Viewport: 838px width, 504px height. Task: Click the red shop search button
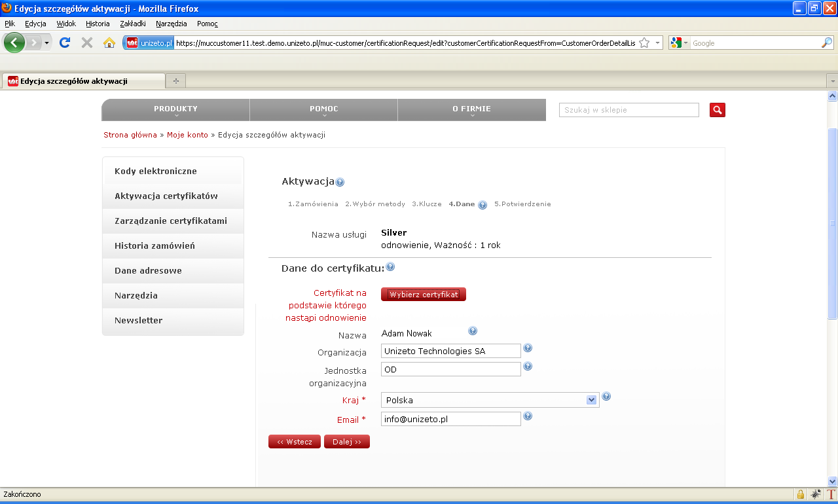pyautogui.click(x=718, y=110)
